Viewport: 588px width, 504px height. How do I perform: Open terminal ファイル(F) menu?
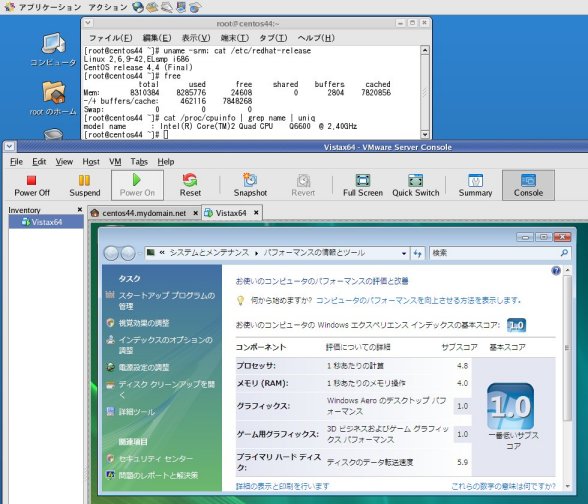click(x=110, y=38)
